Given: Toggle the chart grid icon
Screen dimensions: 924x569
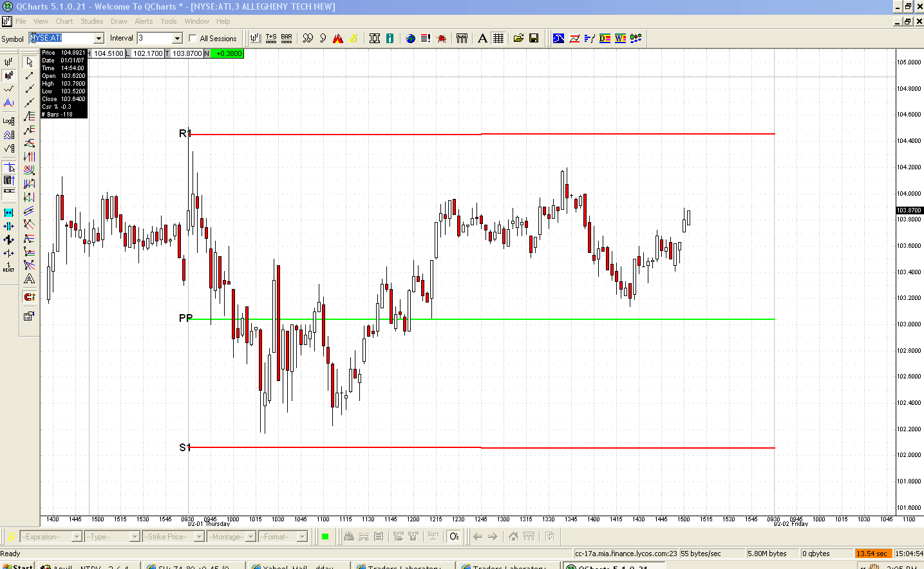Looking at the screenshot, I should 498,39.
